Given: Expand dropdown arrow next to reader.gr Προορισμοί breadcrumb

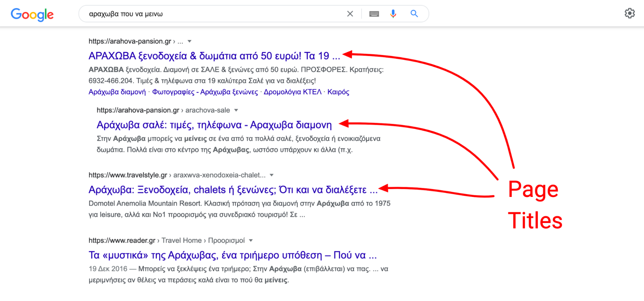Looking at the screenshot, I should pos(251,240).
